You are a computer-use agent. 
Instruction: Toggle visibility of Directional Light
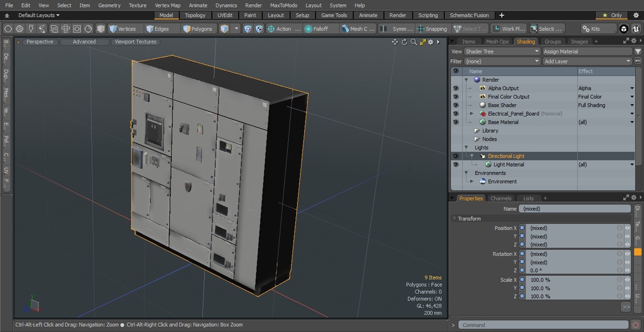pyautogui.click(x=455, y=156)
